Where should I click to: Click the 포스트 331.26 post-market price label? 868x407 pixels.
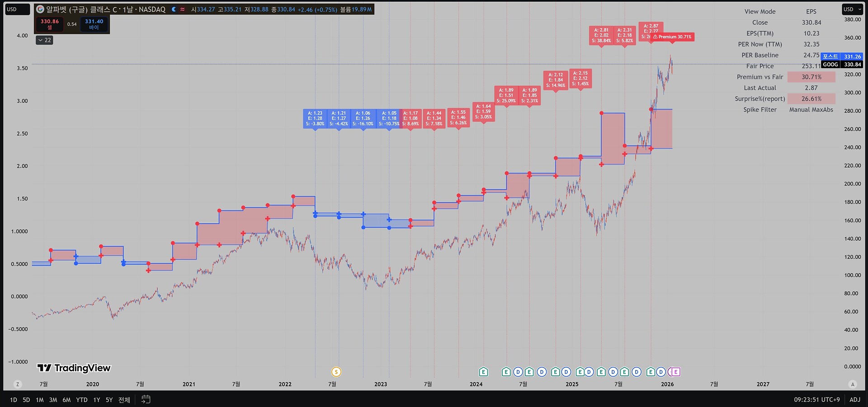tap(841, 56)
